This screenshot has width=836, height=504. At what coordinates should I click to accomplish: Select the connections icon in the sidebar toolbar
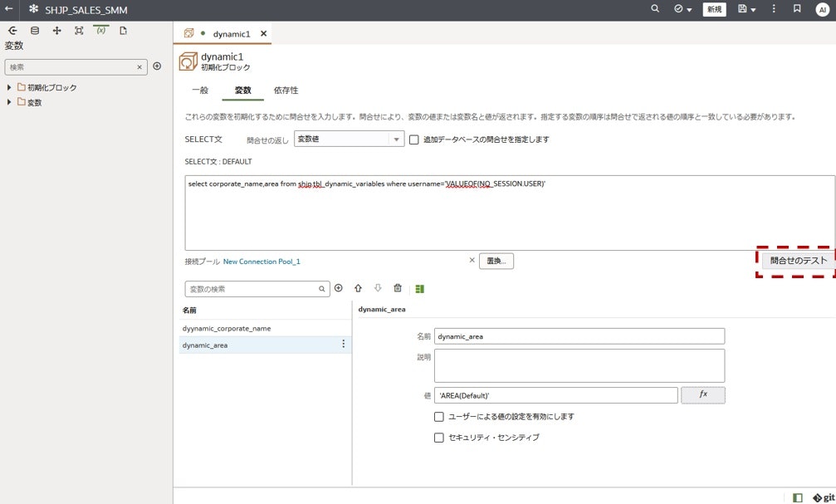[12, 31]
